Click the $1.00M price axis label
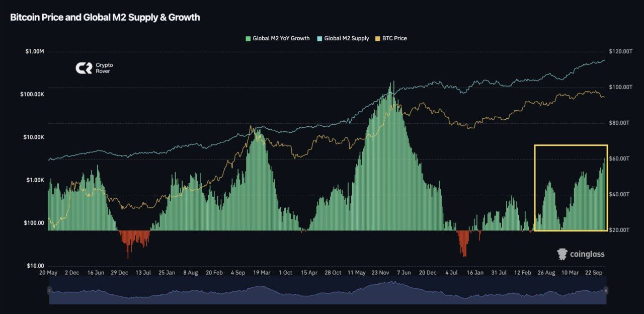The image size is (644, 314). click(x=34, y=52)
